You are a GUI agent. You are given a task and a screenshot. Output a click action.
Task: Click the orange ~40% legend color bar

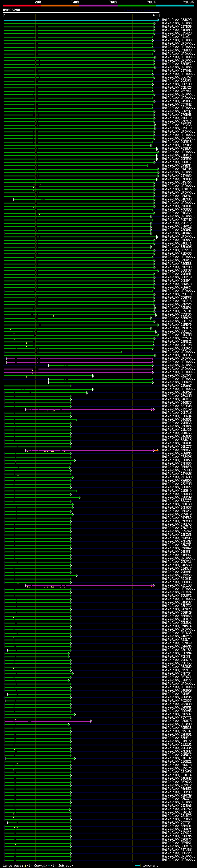click(60, 6)
